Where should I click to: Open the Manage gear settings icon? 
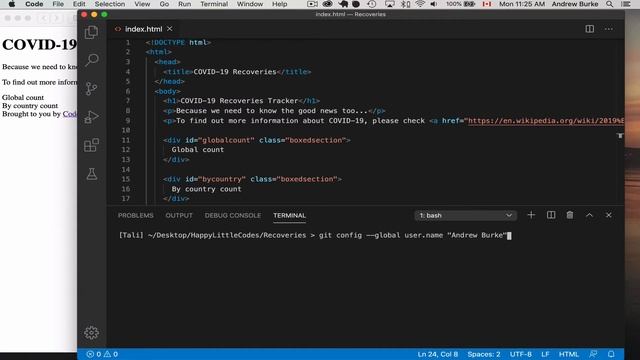[x=91, y=333]
